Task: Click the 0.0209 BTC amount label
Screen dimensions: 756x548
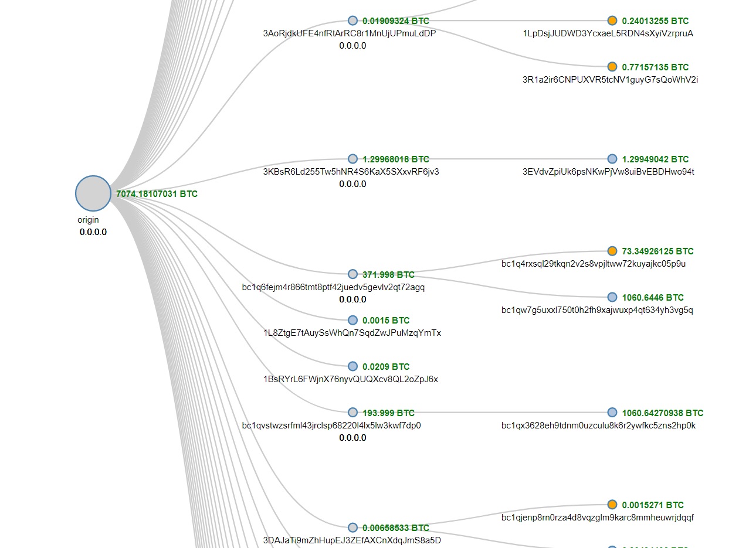Action: pyautogui.click(x=386, y=366)
